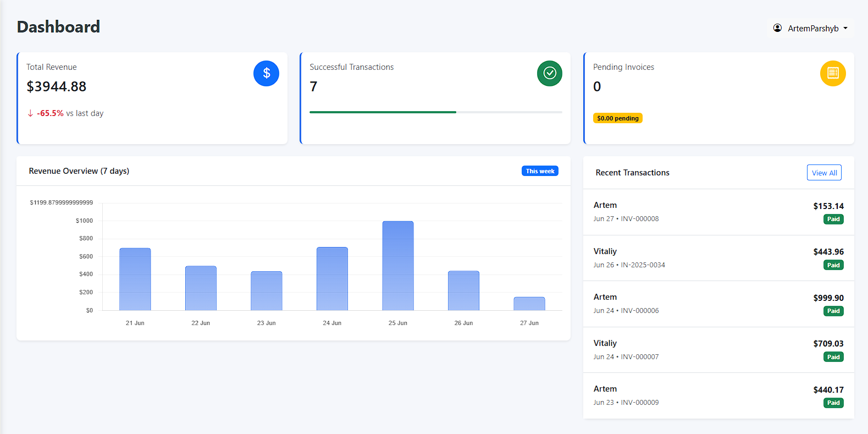Select the 21 Jun revenue bar

[135, 279]
